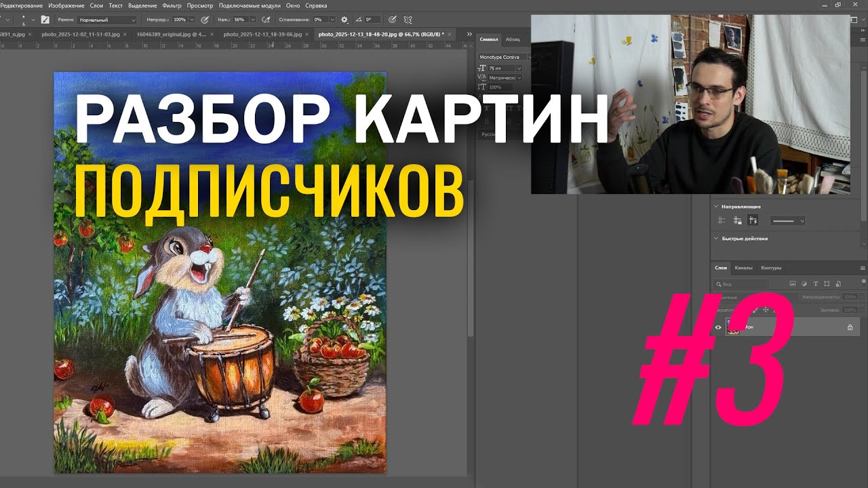Open symmetry paint butterfly icon
Viewport: 868px width, 488px height.
pyautogui.click(x=408, y=20)
